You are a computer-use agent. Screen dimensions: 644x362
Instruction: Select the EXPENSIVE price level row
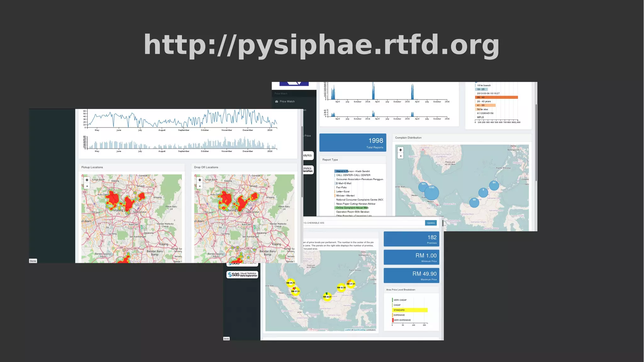click(x=399, y=315)
